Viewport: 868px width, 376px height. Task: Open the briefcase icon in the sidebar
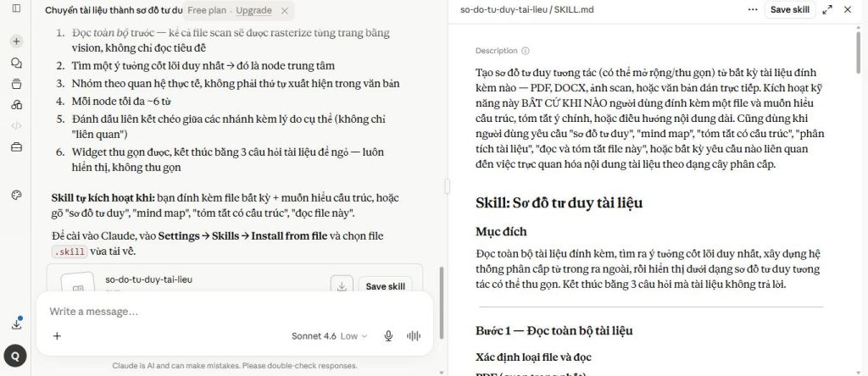[16, 147]
